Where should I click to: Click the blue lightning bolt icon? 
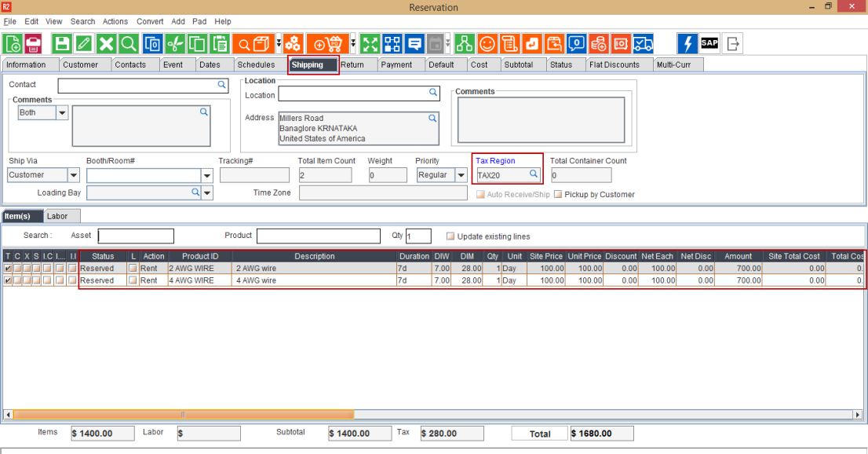[687, 43]
